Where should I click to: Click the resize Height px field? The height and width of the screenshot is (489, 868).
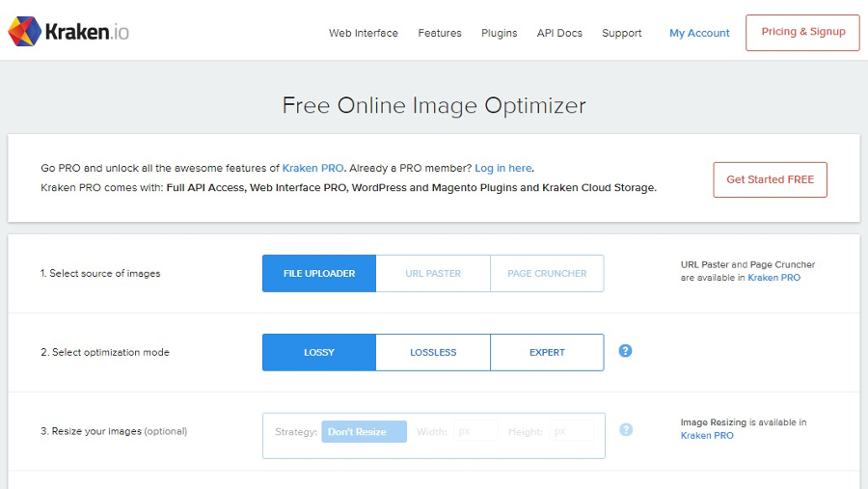(x=572, y=431)
